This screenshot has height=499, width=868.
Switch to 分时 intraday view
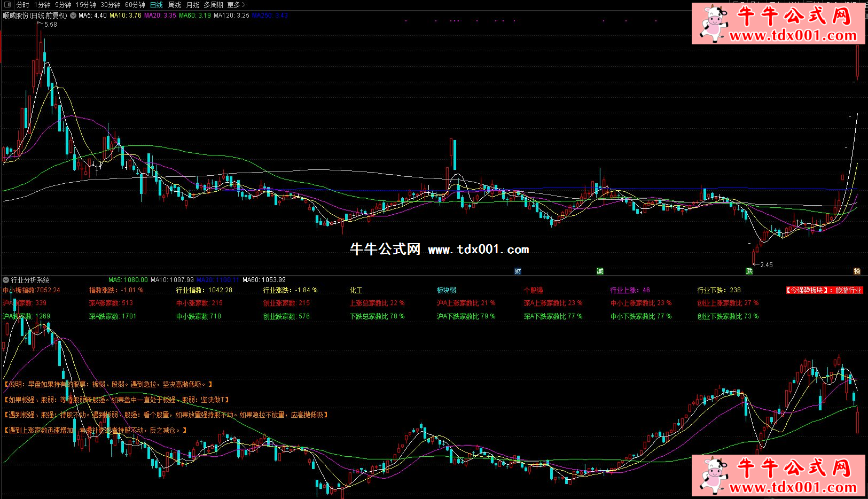coord(23,5)
